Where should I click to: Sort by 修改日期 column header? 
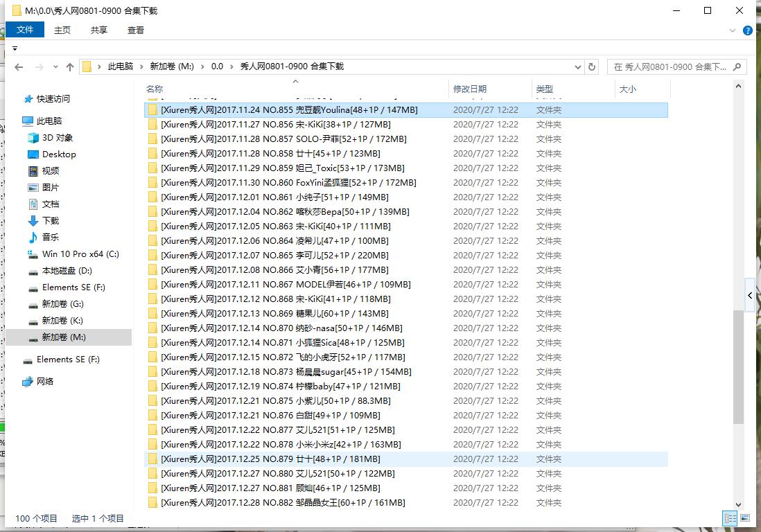click(x=470, y=89)
